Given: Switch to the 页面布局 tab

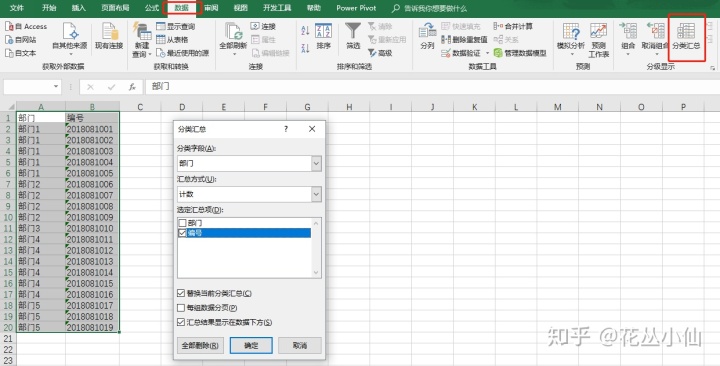Looking at the screenshot, I should 115,8.
